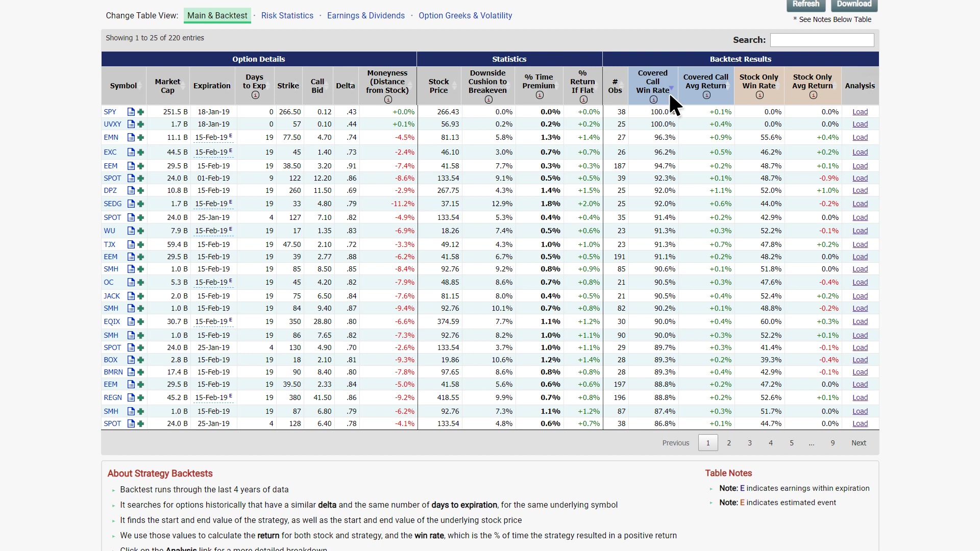Load analysis for the DPZ row
980x551 pixels.
(x=860, y=190)
